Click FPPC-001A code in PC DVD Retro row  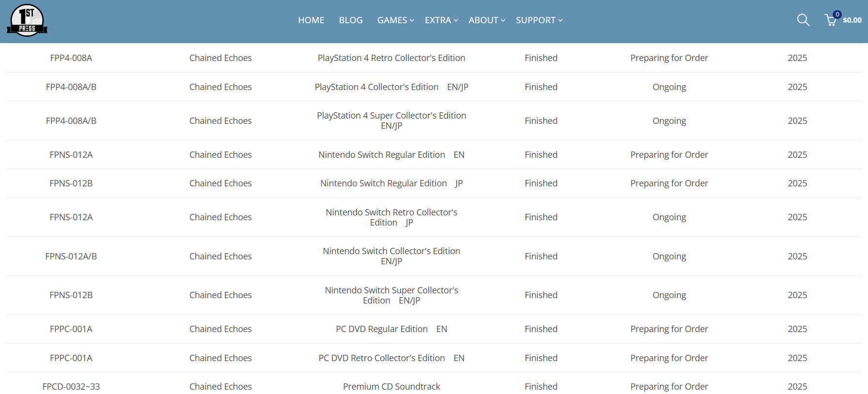pyautogui.click(x=71, y=358)
